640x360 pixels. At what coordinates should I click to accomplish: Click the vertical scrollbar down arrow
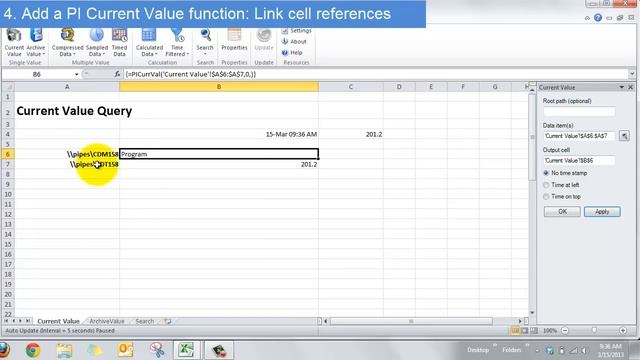click(532, 313)
